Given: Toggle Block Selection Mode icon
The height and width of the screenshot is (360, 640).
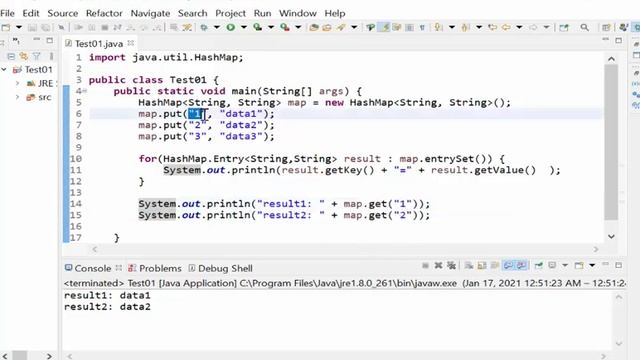Looking at the screenshot, I should pos(409,27).
